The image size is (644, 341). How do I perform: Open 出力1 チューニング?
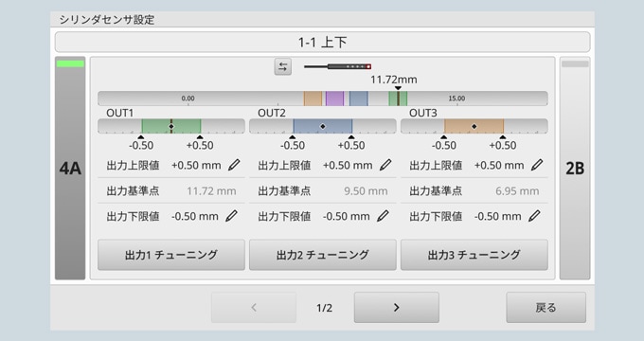[171, 255]
